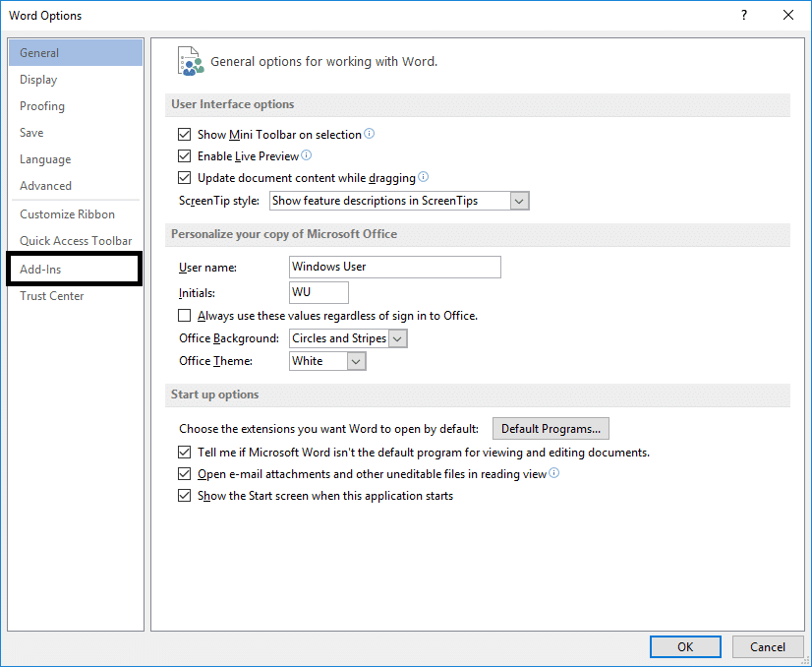Disable Show the Start screen checkbox
The width and height of the screenshot is (812, 667).
pos(185,496)
